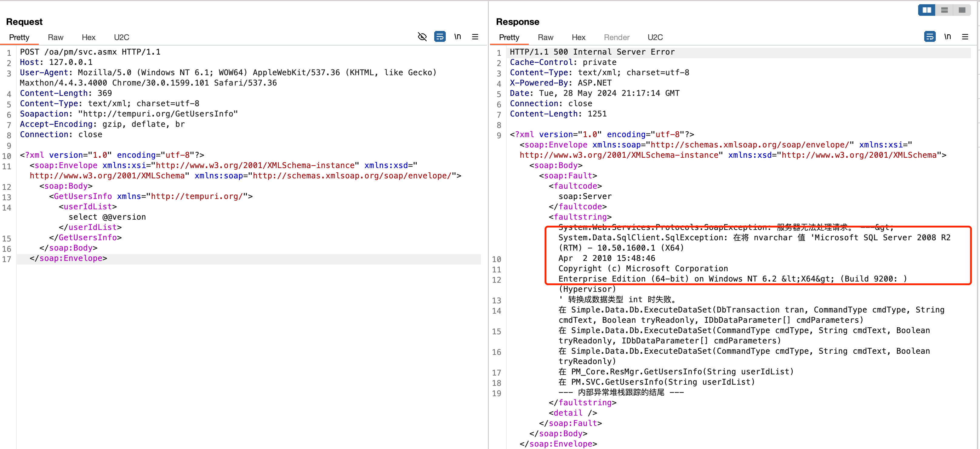Toggle word wrap icon in Response panel
The width and height of the screenshot is (980, 449).
pyautogui.click(x=930, y=37)
